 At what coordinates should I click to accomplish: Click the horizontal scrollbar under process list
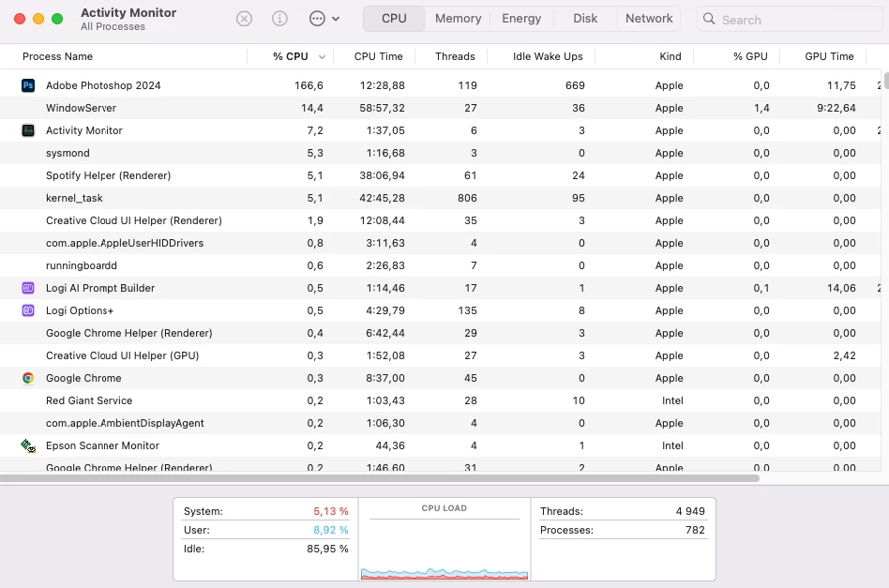pos(380,478)
